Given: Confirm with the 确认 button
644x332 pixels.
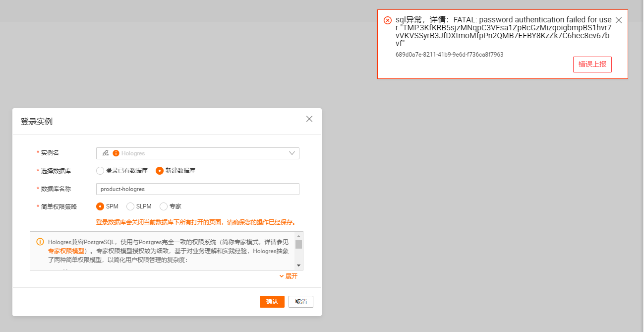Looking at the screenshot, I should [x=272, y=302].
